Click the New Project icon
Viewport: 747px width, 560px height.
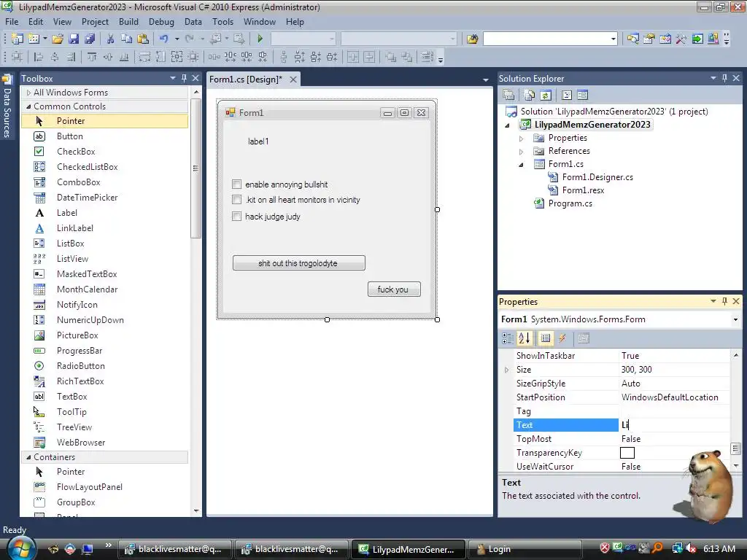(18, 39)
